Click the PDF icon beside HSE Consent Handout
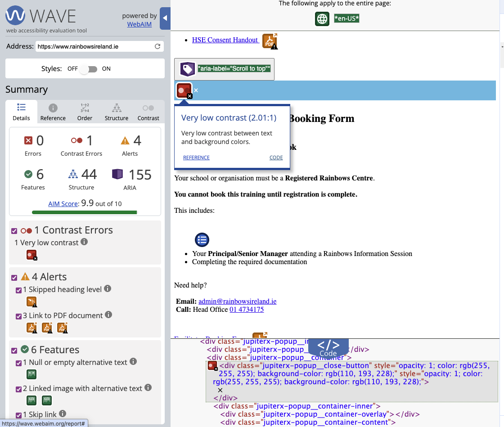 coord(270,41)
